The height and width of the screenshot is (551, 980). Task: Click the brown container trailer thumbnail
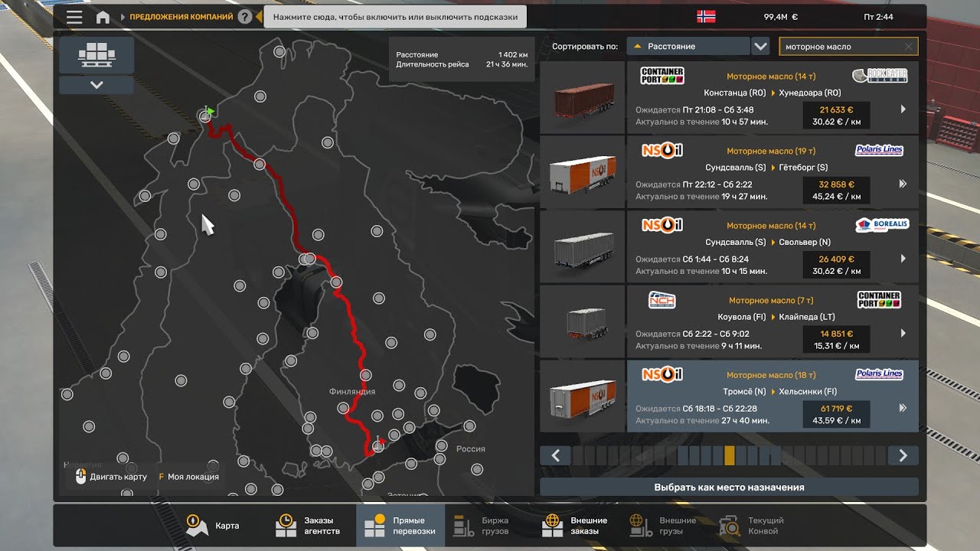pos(582,97)
